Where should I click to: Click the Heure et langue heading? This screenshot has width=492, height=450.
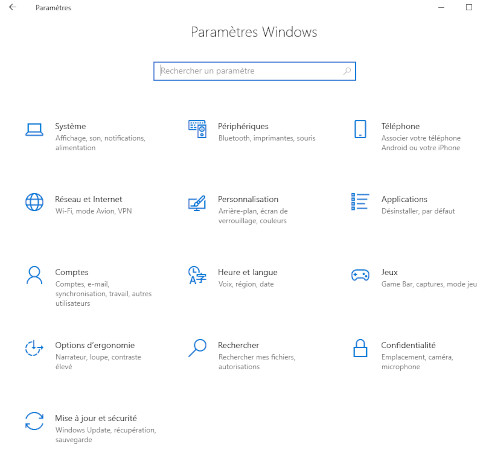[247, 272]
